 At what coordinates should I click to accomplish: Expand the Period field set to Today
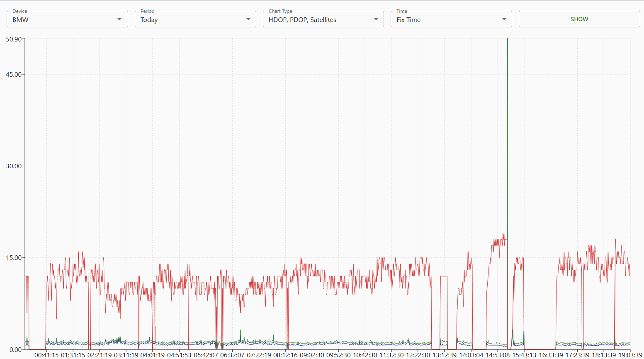[191, 19]
